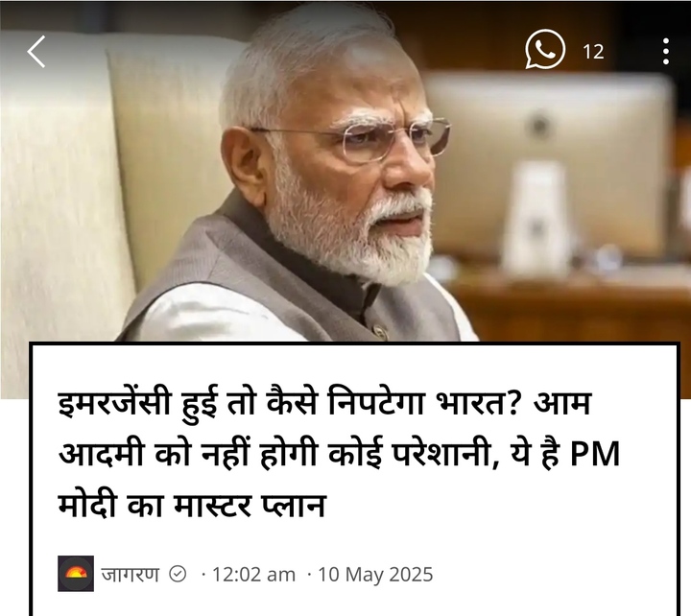
Task: Click the जागरण publisher name
Action: [130, 574]
